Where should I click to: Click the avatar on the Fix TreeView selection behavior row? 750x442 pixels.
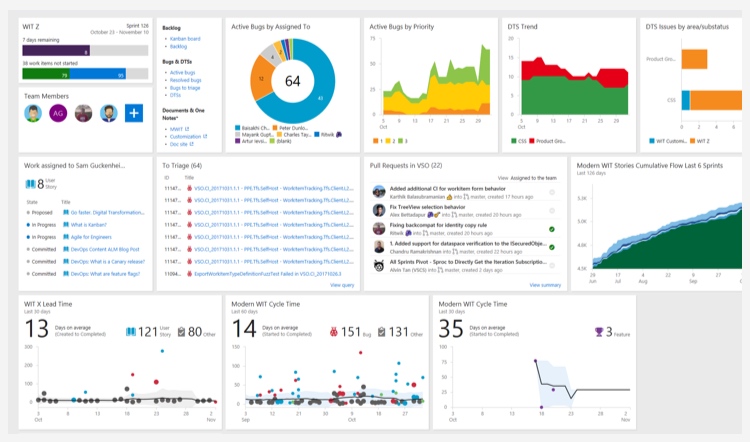click(x=379, y=210)
